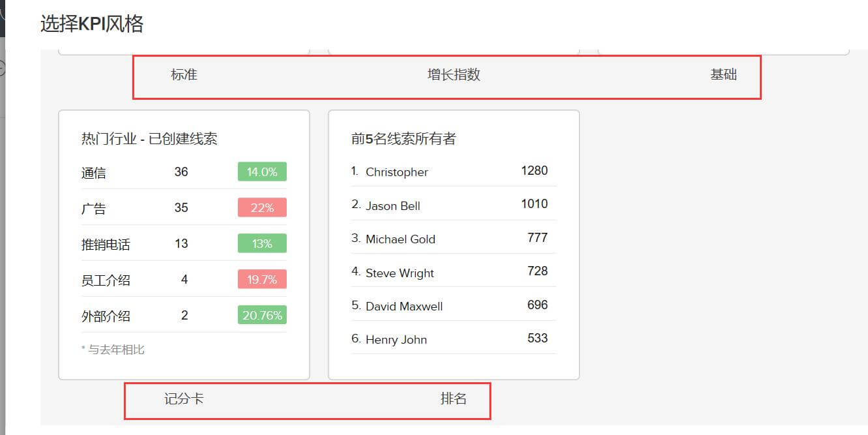Screen dimensions: 868x435
Task: Click the green 20.76% badge beside 外部介绍
Action: (x=261, y=315)
